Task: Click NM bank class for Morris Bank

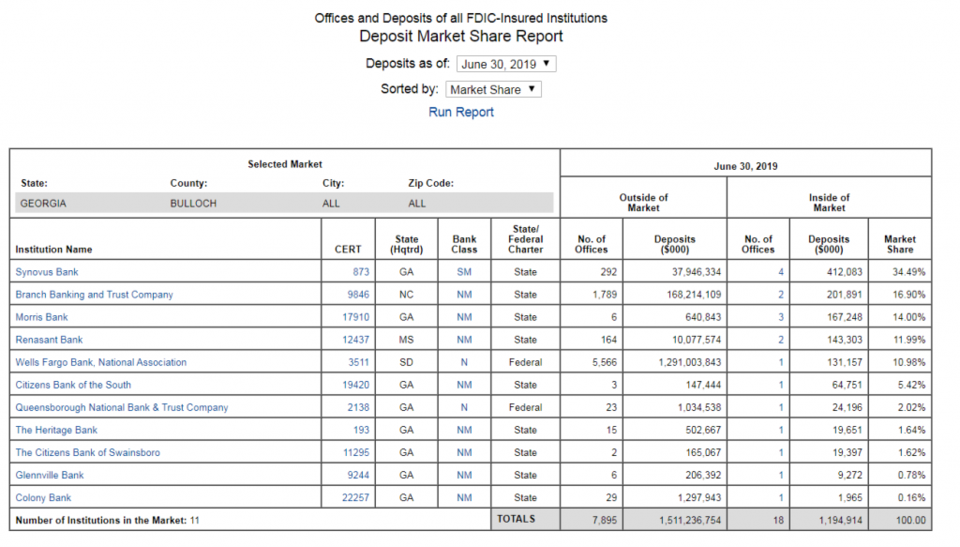Action: pos(464,317)
